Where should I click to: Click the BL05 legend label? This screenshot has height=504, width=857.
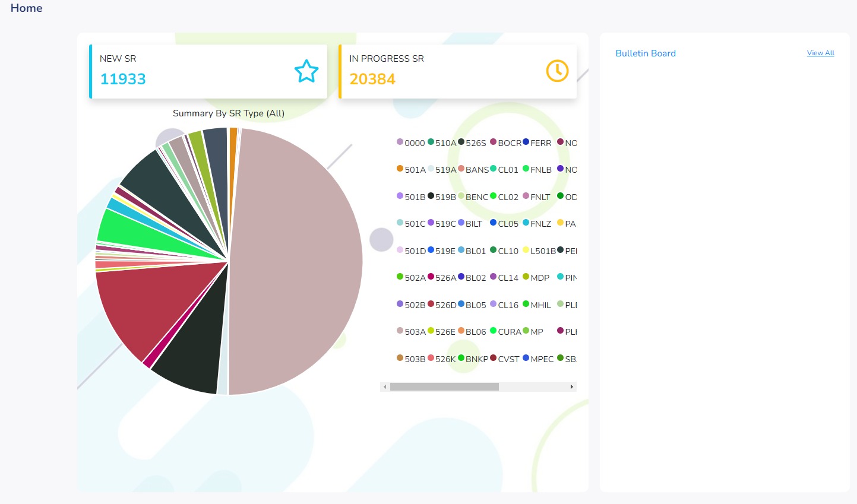click(476, 305)
